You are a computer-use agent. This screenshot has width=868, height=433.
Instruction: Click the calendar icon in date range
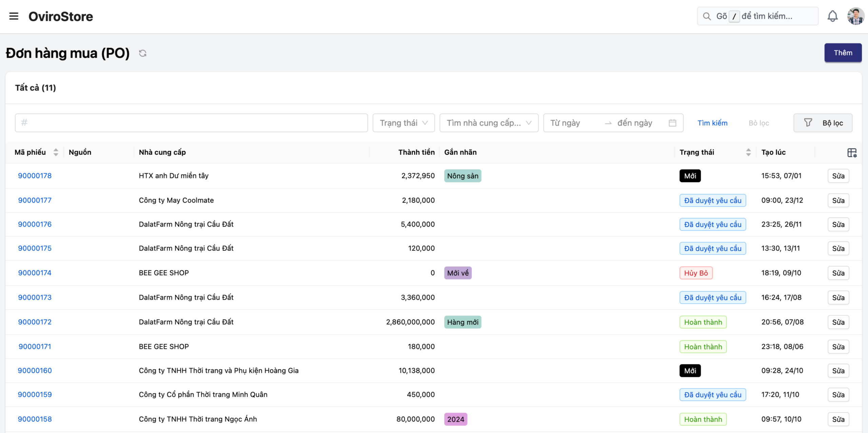[x=672, y=123]
